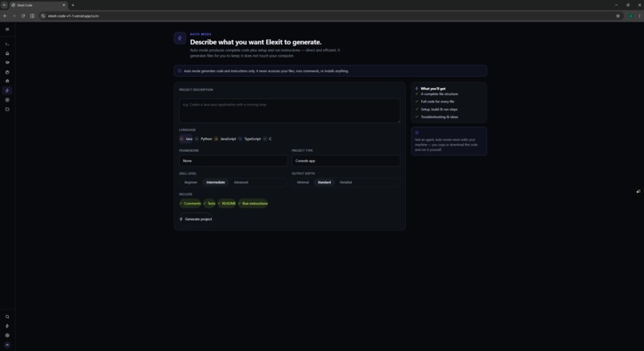Bookmark this page with the star icon
644x351 pixels.
pyautogui.click(x=618, y=16)
